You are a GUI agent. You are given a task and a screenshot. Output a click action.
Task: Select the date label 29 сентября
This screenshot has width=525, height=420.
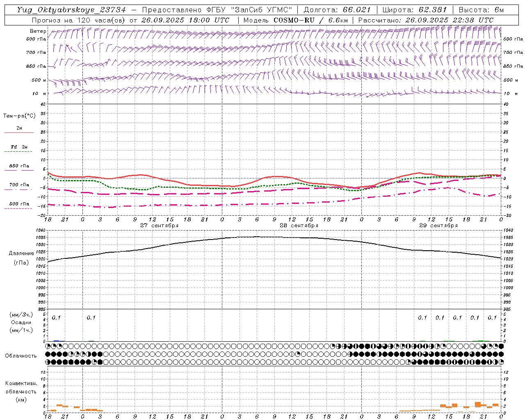click(x=438, y=225)
